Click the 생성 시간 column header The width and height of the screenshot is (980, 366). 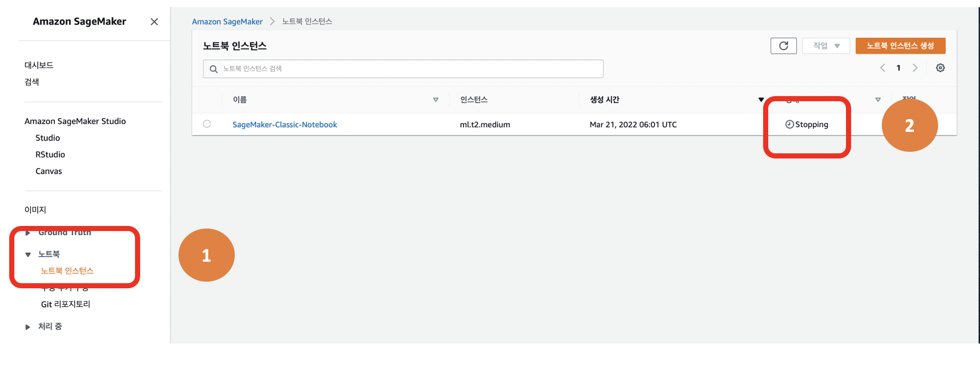click(x=605, y=100)
